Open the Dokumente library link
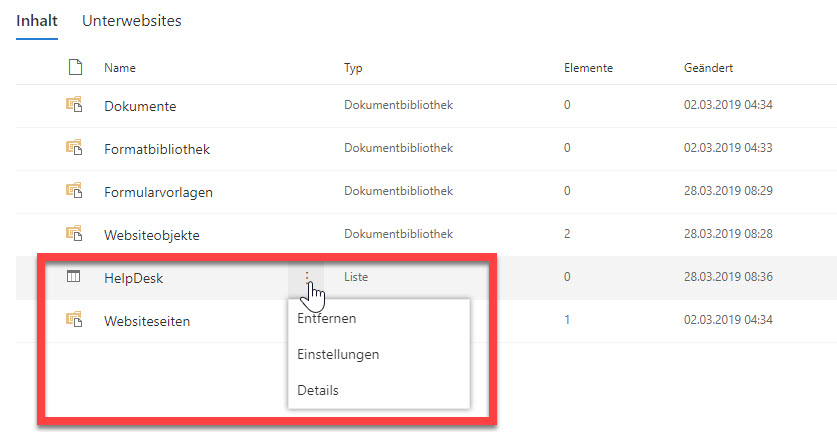The width and height of the screenshot is (837, 432). click(x=140, y=106)
